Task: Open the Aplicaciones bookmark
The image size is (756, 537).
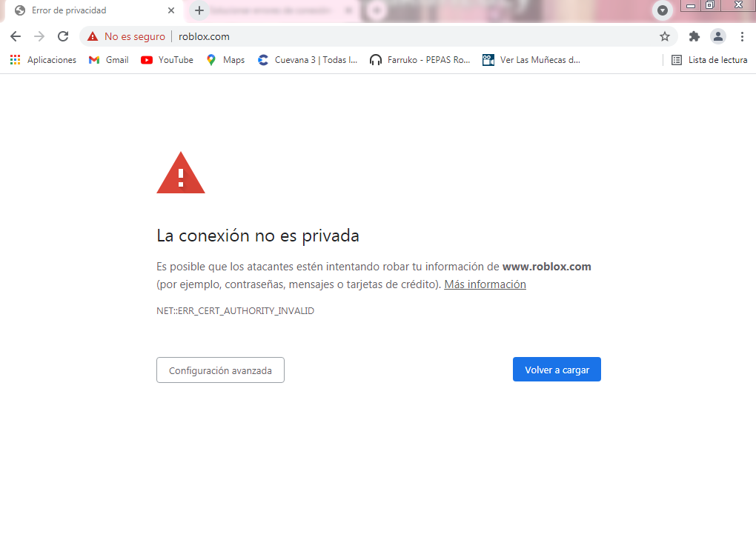Action: 43,60
